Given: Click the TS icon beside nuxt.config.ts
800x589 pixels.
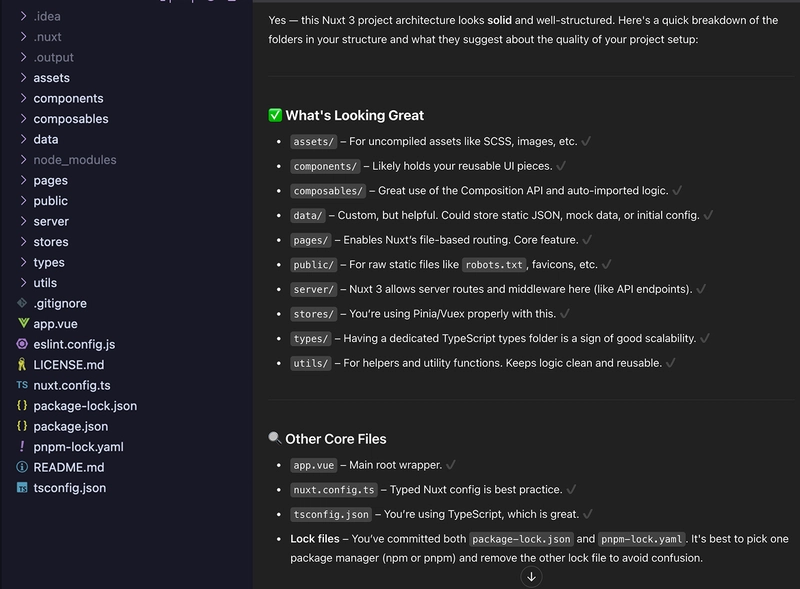Looking at the screenshot, I should point(22,385).
